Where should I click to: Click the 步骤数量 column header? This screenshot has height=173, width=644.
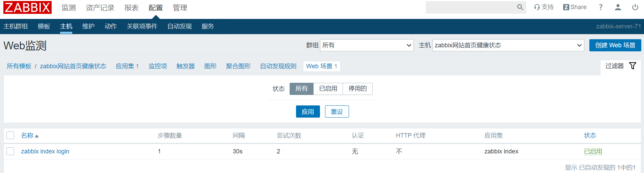pos(170,135)
